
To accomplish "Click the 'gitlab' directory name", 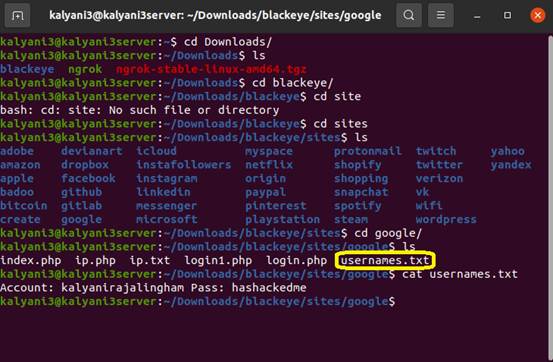I will tap(81, 206).
